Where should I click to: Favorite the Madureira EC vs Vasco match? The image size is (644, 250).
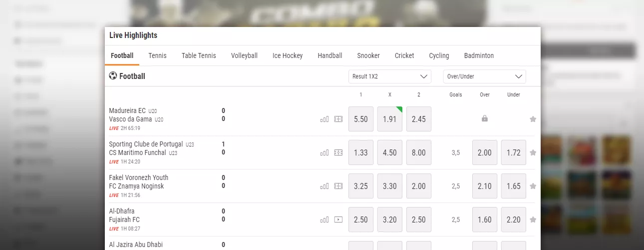(533, 119)
